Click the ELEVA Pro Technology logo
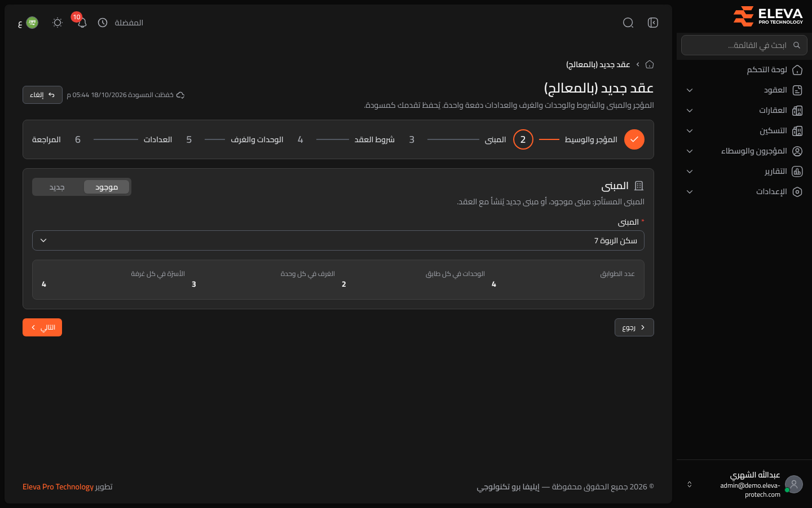Screen dimensions: 812x508 (x=768, y=16)
